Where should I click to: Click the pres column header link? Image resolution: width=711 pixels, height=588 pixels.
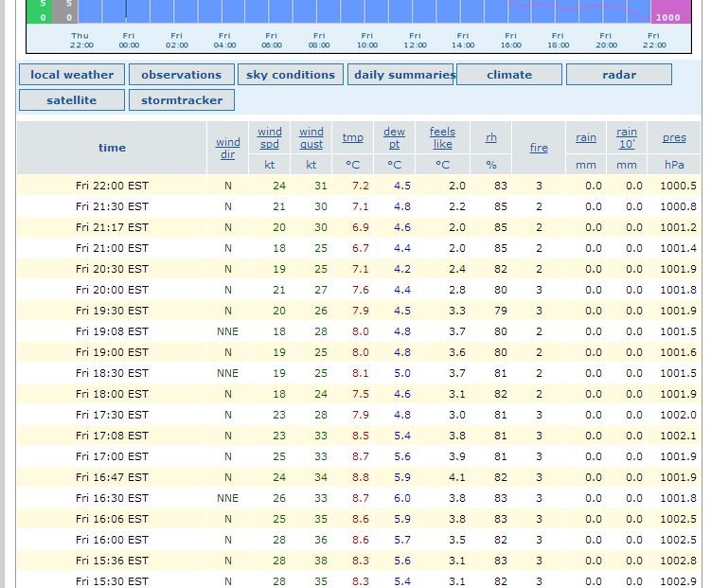point(674,137)
